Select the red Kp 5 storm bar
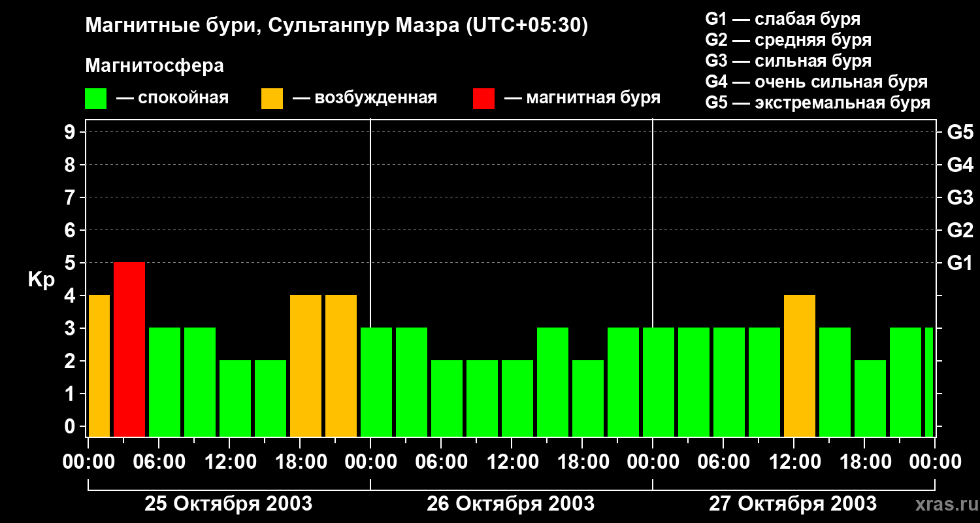The height and width of the screenshot is (523, 980). point(129,350)
